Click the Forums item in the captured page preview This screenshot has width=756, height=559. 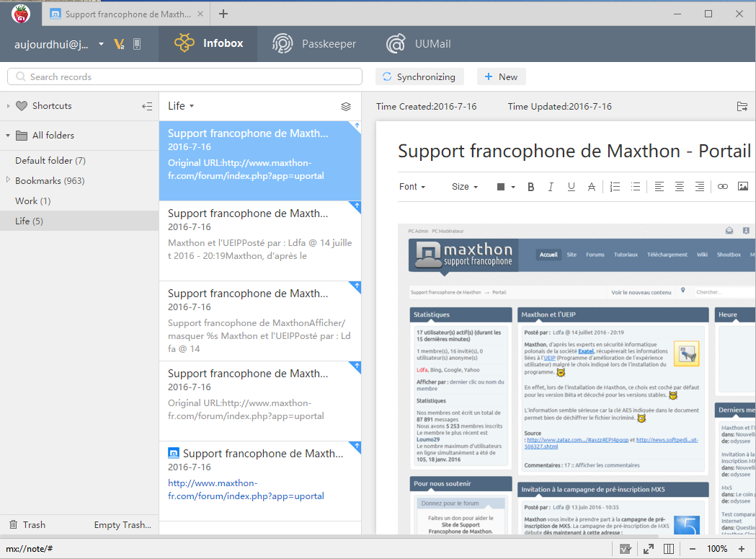(595, 255)
